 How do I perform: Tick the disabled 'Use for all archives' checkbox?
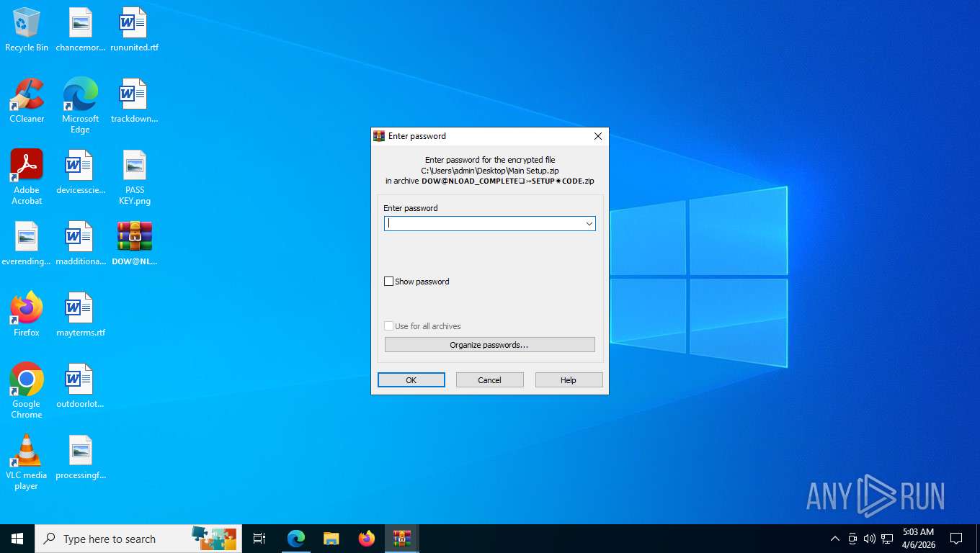pos(389,326)
